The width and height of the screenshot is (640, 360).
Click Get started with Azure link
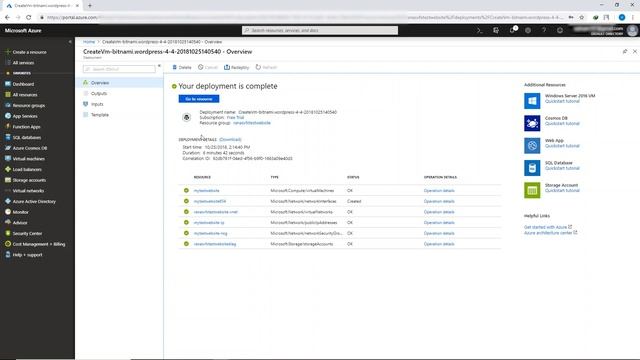[x=548, y=227]
